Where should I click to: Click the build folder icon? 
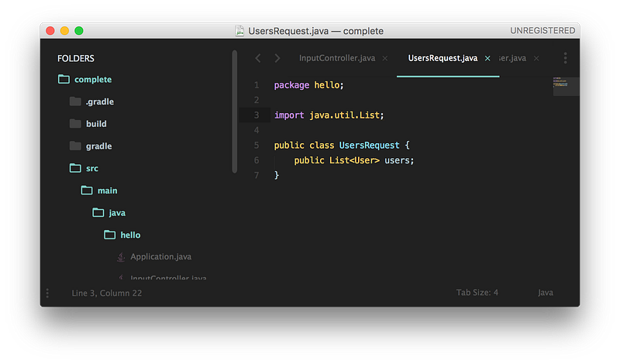coord(75,123)
